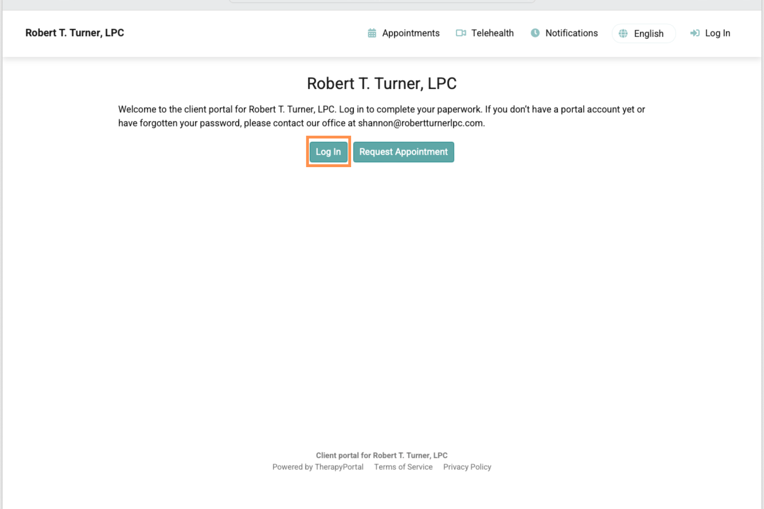This screenshot has height=509, width=764.
Task: Click the calendar icon beside Appointments
Action: click(372, 33)
